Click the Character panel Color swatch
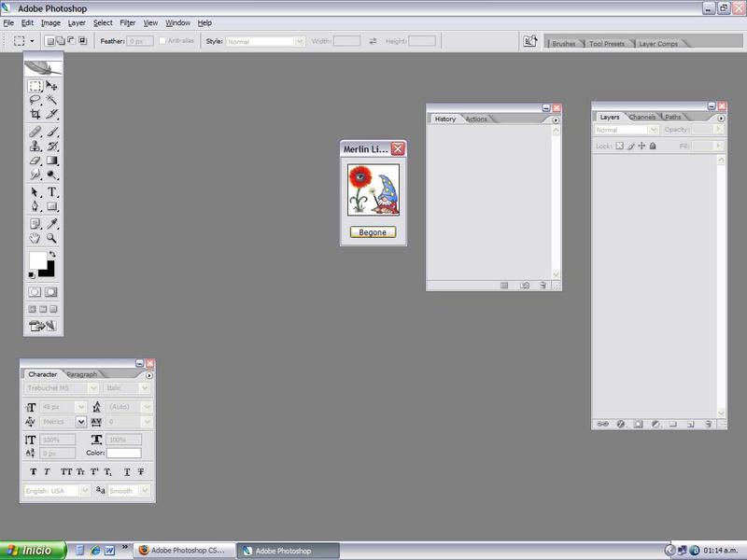 coord(123,453)
